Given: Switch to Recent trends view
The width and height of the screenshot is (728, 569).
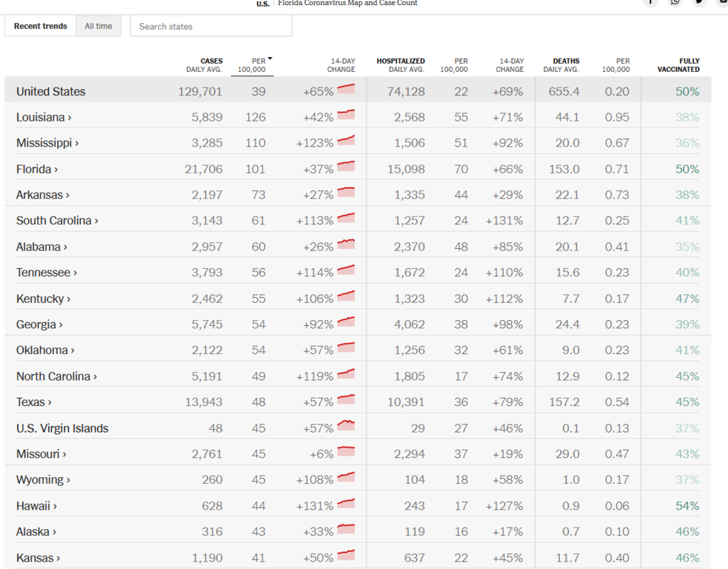Looking at the screenshot, I should 41,26.
